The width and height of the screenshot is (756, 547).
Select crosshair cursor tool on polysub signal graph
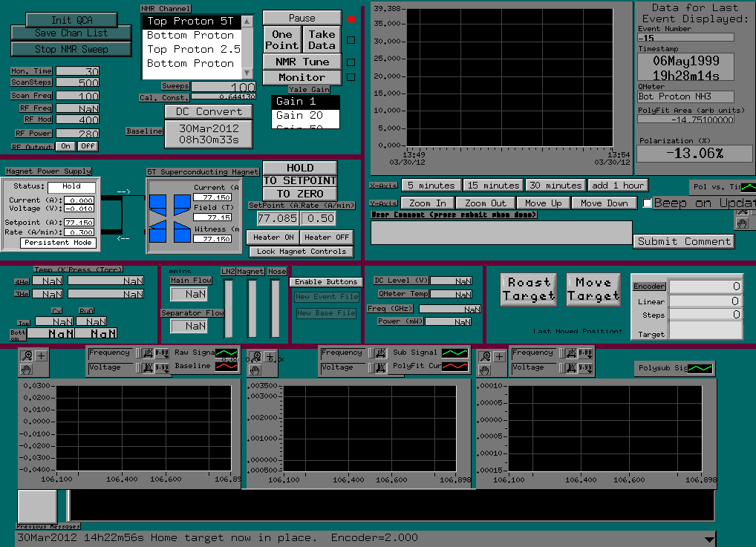point(499,357)
